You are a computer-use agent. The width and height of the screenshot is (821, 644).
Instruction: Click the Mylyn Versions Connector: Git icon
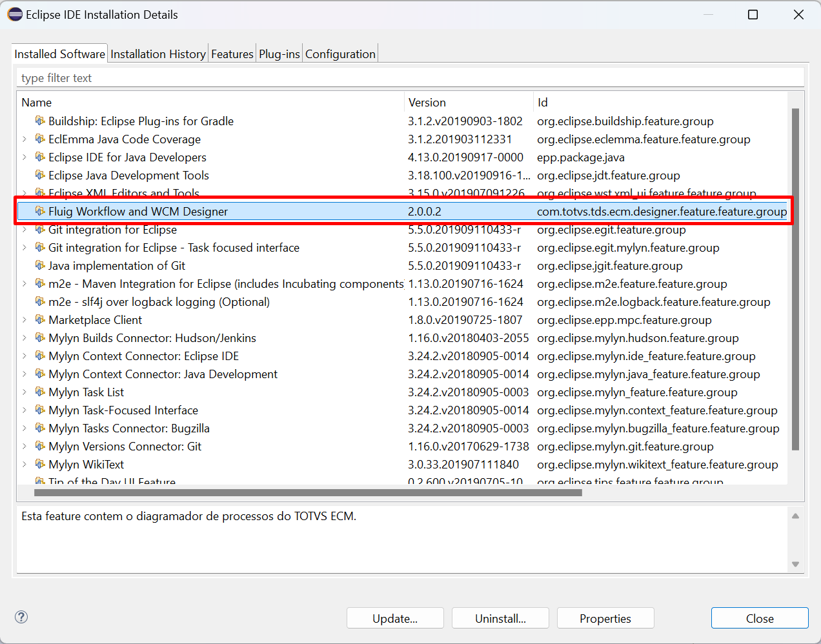(x=40, y=446)
